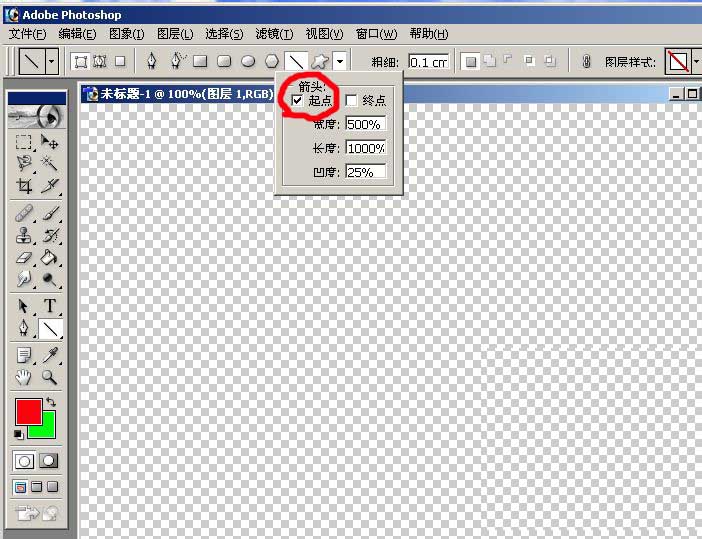This screenshot has height=539, width=702.
Task: Enable Standard editing mode
Action: [x=24, y=461]
